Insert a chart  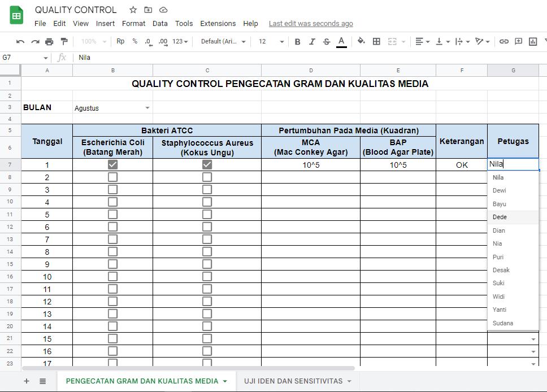click(x=533, y=41)
